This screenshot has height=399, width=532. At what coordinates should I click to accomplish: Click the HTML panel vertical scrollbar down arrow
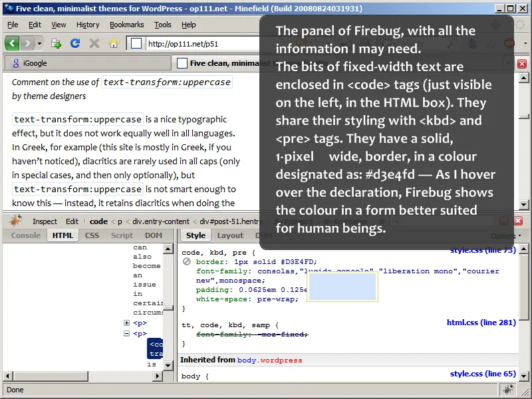coord(168,365)
